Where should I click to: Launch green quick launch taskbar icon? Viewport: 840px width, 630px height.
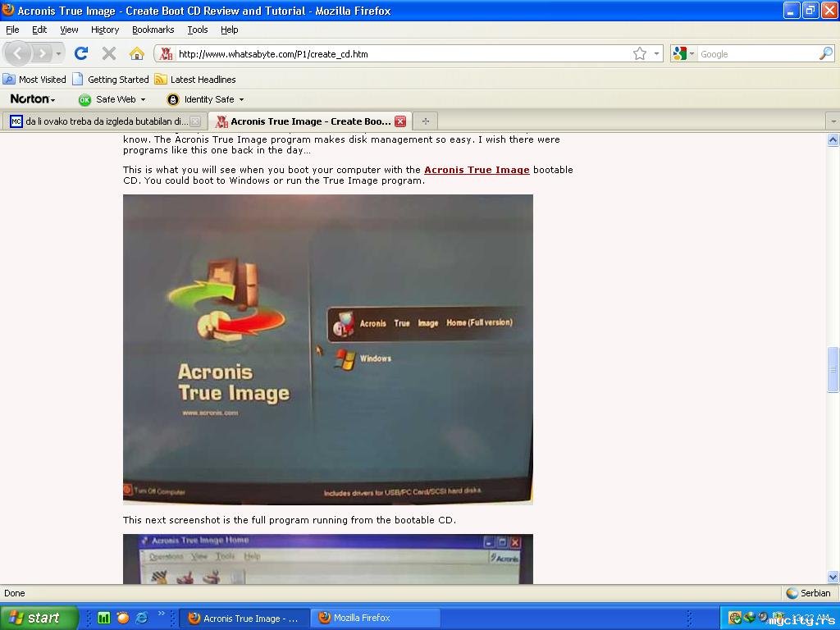(103, 618)
